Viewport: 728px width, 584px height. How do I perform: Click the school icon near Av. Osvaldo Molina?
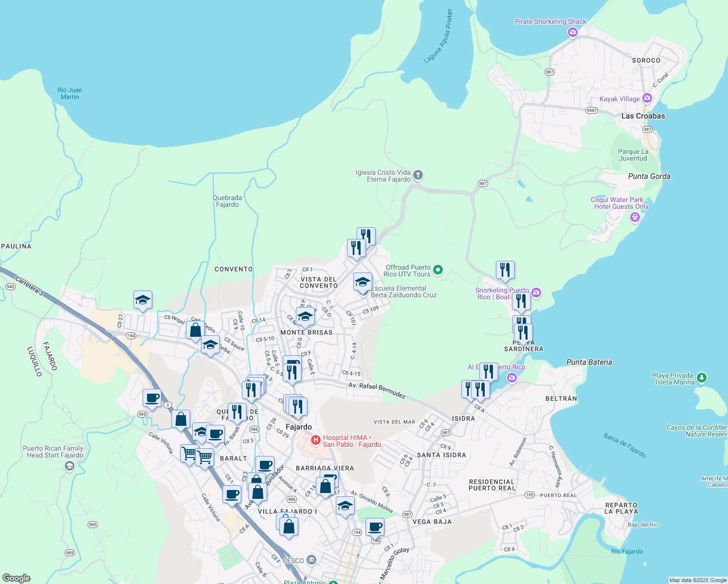click(x=345, y=506)
